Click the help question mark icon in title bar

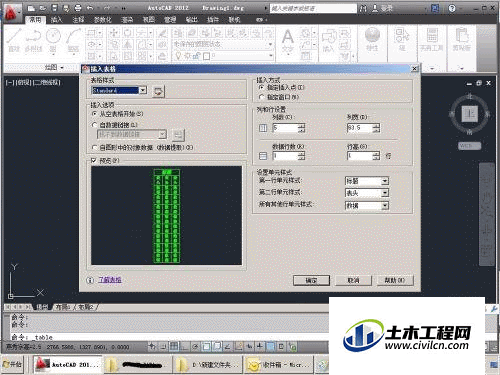[x=452, y=8]
